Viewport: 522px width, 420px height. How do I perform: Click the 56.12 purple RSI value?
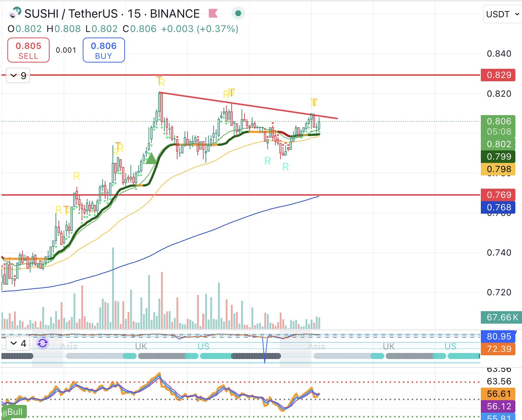(x=498, y=406)
